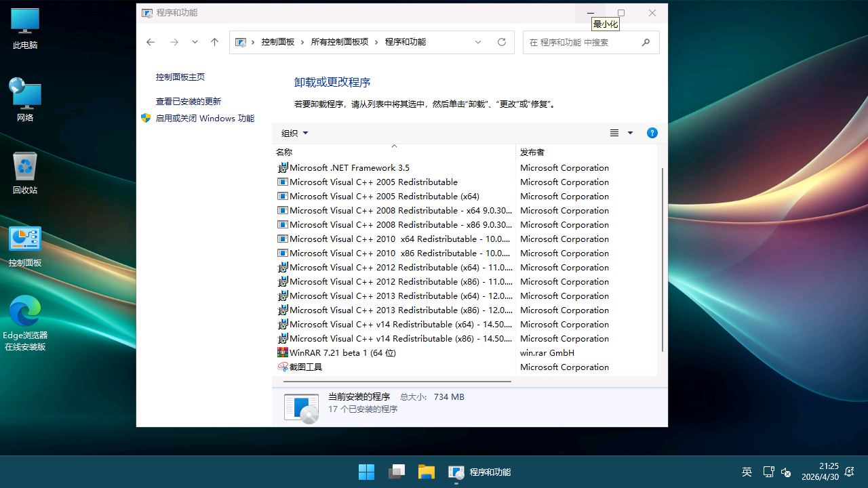This screenshot has height=488, width=868.
Task: Launch Edge浏览器 online installer desktop icon
Action: 25,323
